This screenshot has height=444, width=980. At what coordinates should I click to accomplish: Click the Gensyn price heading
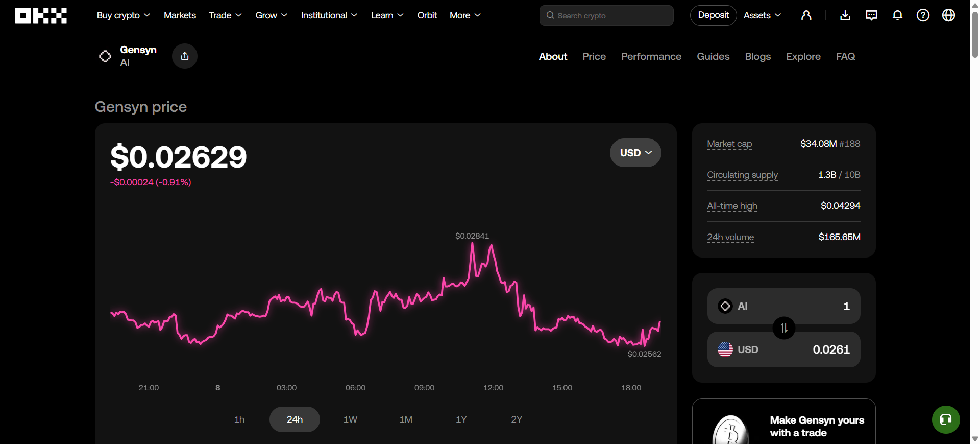click(141, 107)
